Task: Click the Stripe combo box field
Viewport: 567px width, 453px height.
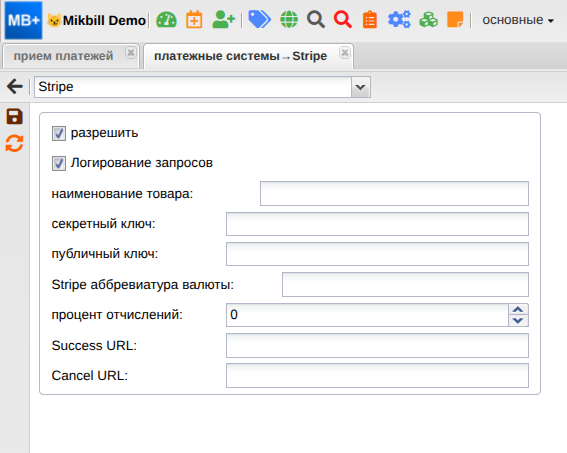Action: (193, 87)
